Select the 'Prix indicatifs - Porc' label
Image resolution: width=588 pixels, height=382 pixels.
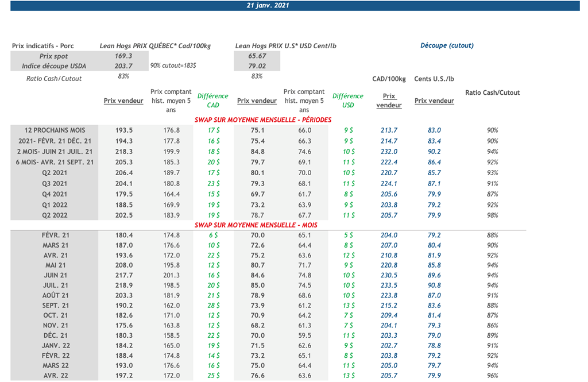coord(43,46)
